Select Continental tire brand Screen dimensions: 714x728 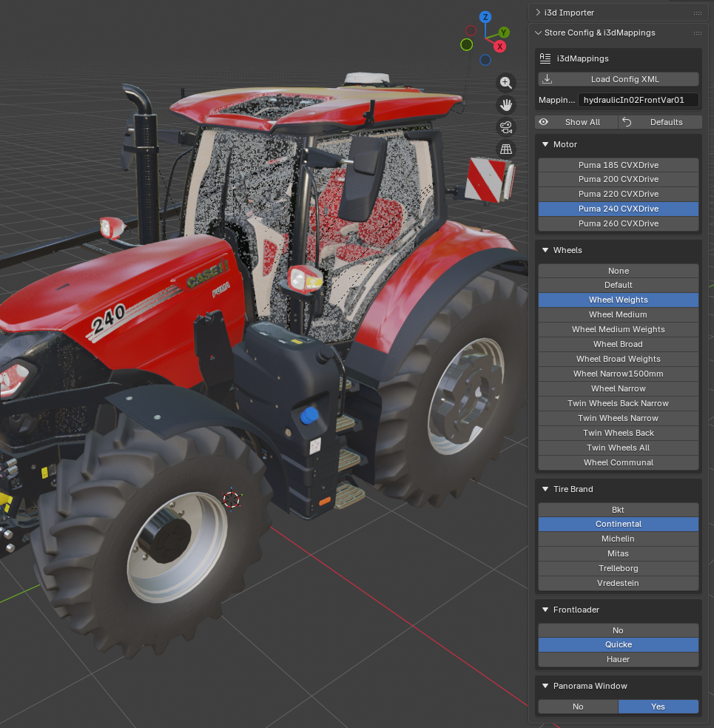(x=619, y=525)
